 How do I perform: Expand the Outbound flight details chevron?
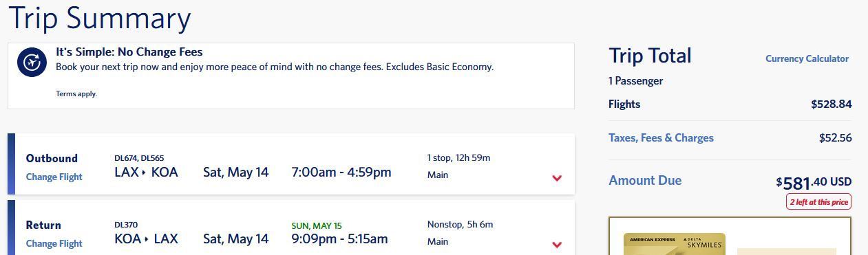coord(557,178)
